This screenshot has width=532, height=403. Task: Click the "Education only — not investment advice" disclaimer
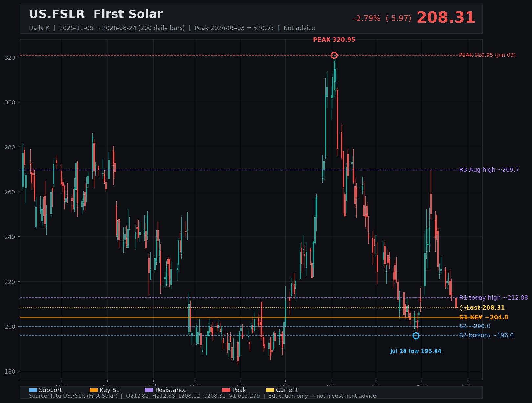322,396
